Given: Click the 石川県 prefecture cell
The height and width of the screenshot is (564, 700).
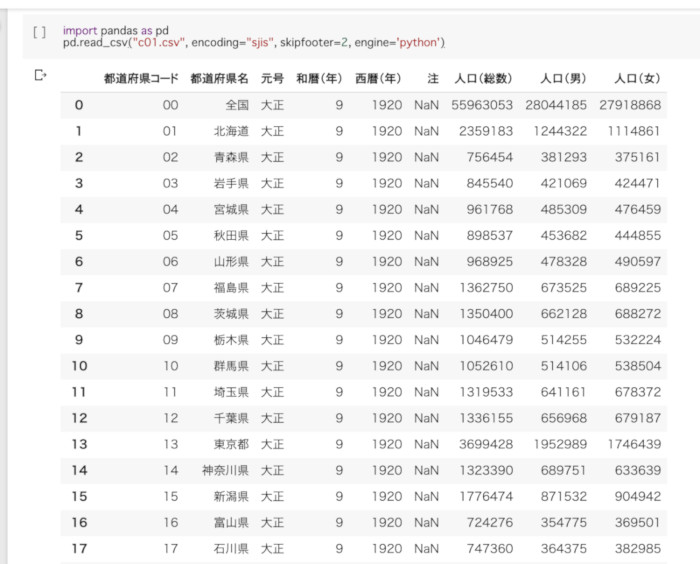Looking at the screenshot, I should pos(231,549).
